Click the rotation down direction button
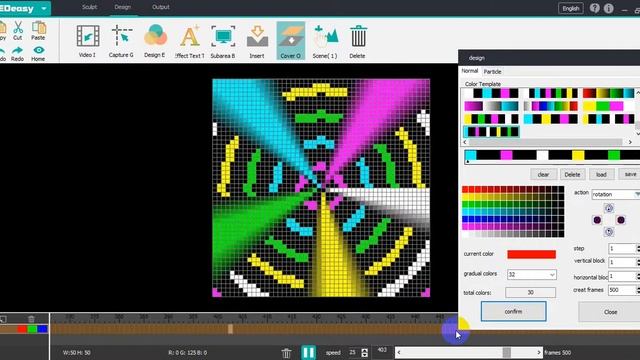640x360 pixels. (x=609, y=232)
